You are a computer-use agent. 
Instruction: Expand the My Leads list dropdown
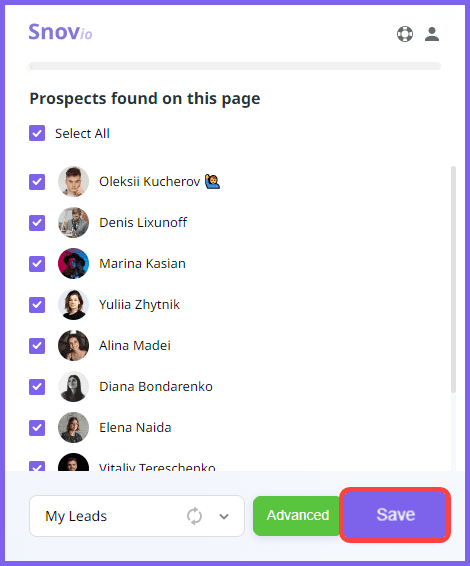pos(137,516)
